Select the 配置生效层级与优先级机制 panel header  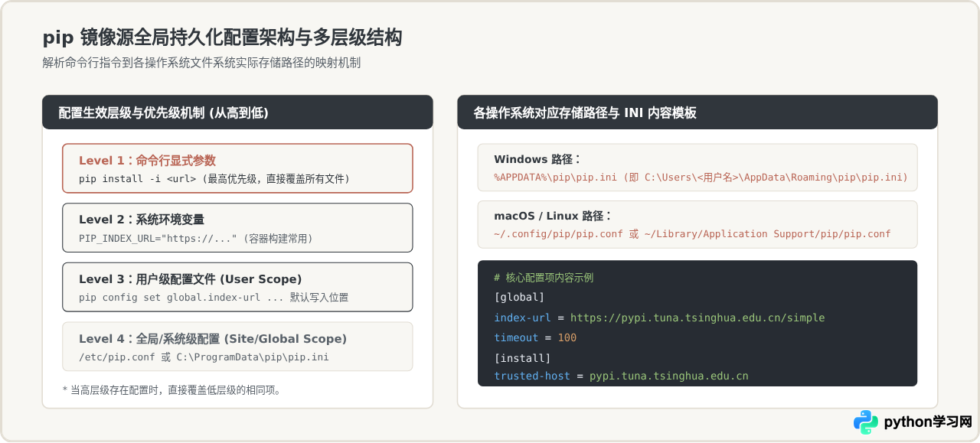click(x=237, y=112)
